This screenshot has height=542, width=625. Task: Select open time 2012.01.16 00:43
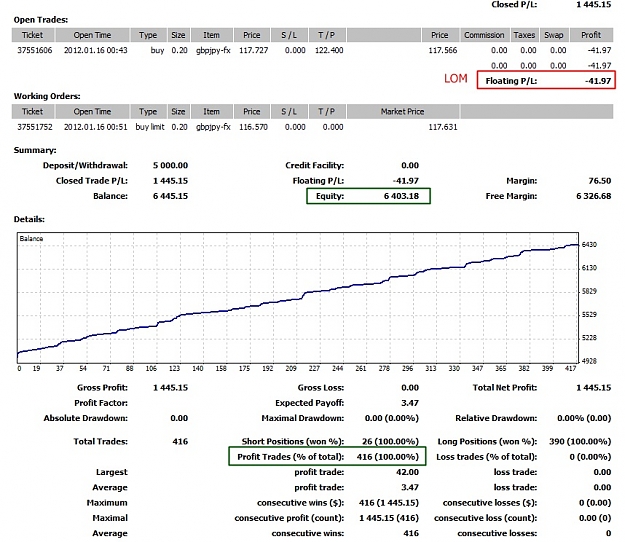click(x=96, y=50)
